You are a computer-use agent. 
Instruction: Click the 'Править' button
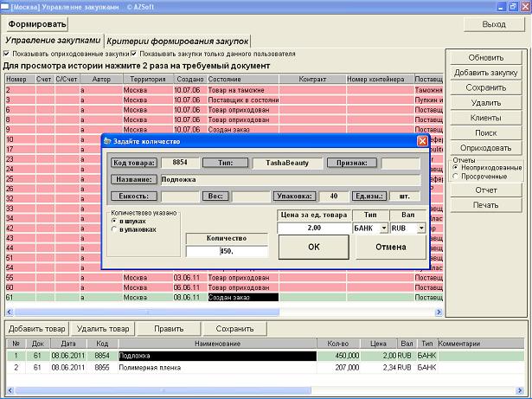pyautogui.click(x=169, y=329)
